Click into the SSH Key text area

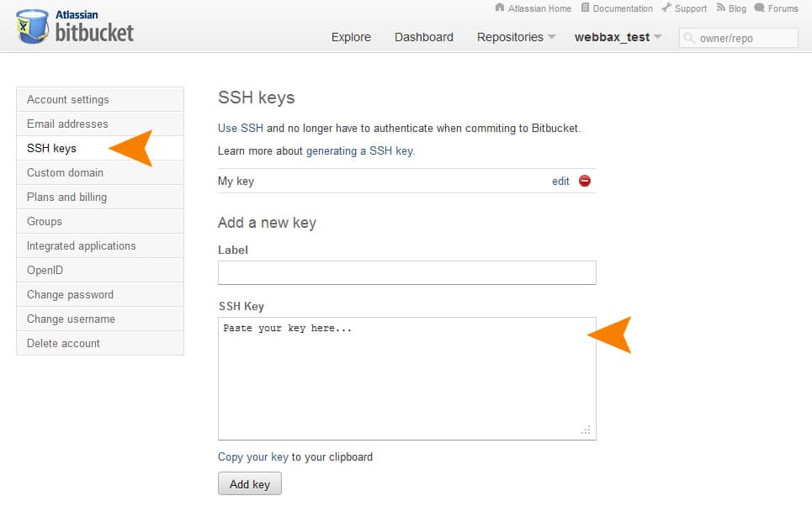407,379
